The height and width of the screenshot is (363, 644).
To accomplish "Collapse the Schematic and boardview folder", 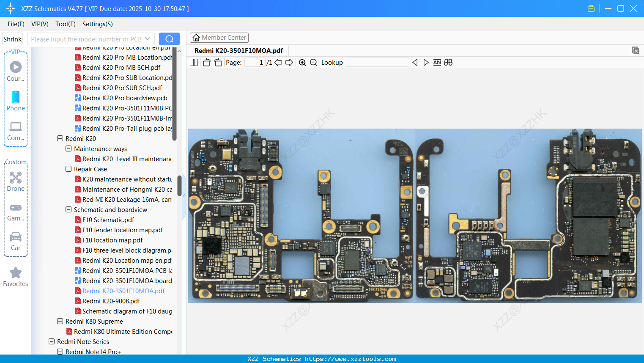I will [x=69, y=209].
